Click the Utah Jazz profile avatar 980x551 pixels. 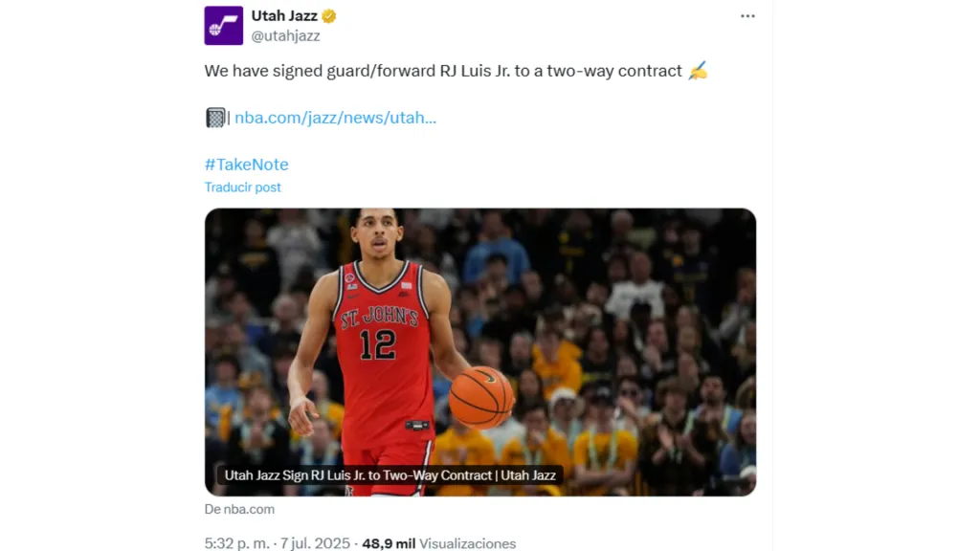coord(223,26)
